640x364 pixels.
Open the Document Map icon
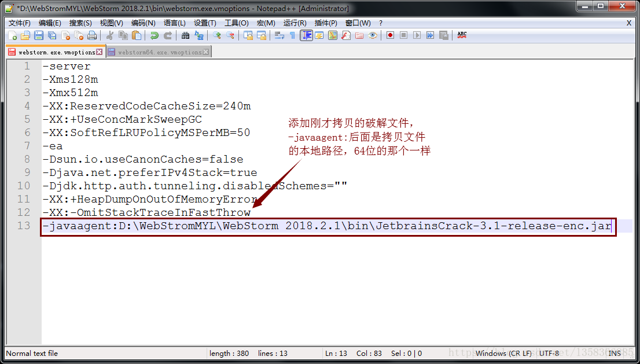[x=333, y=35]
